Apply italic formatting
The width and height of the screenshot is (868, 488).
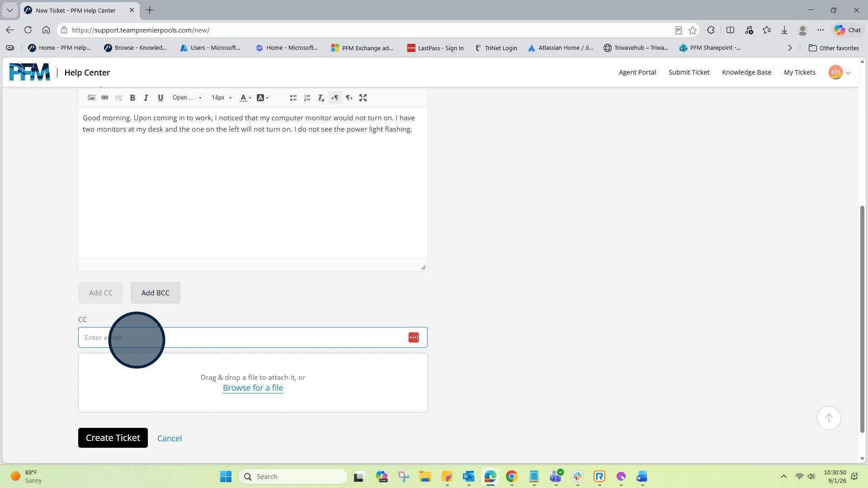coord(146,98)
